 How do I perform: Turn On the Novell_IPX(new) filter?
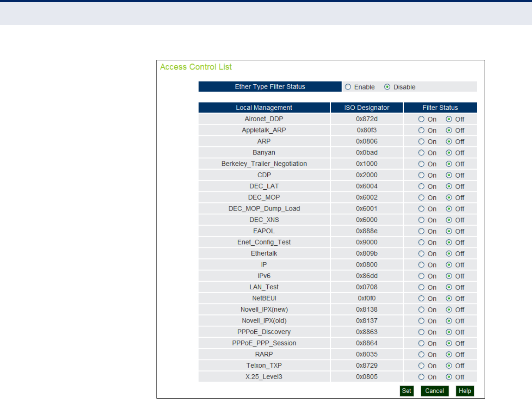(x=421, y=310)
